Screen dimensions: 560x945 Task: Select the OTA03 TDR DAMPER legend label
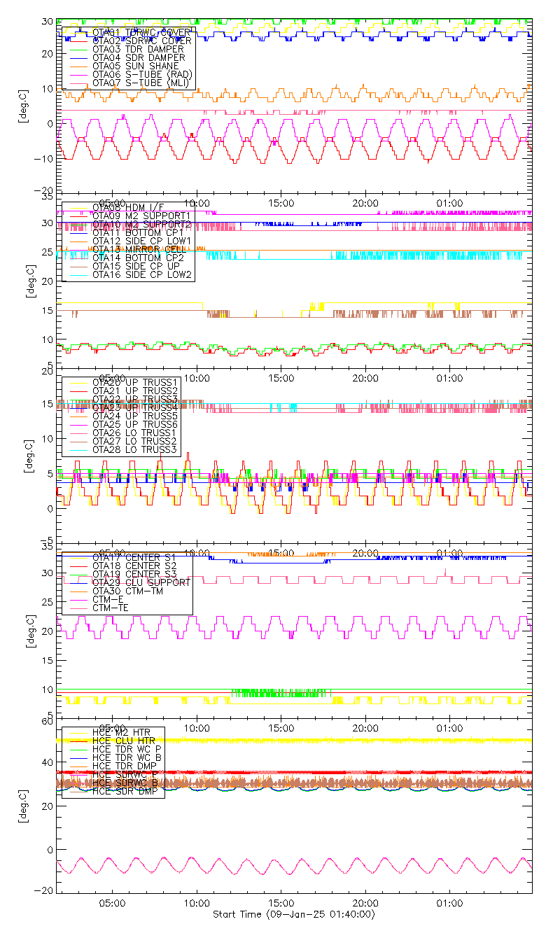click(139, 49)
